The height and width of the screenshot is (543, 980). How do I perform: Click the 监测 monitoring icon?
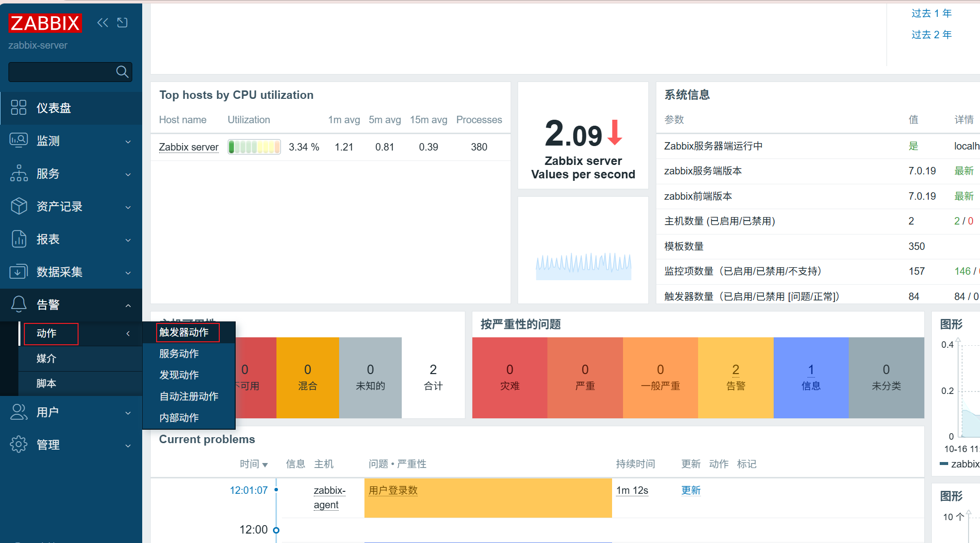coord(18,141)
